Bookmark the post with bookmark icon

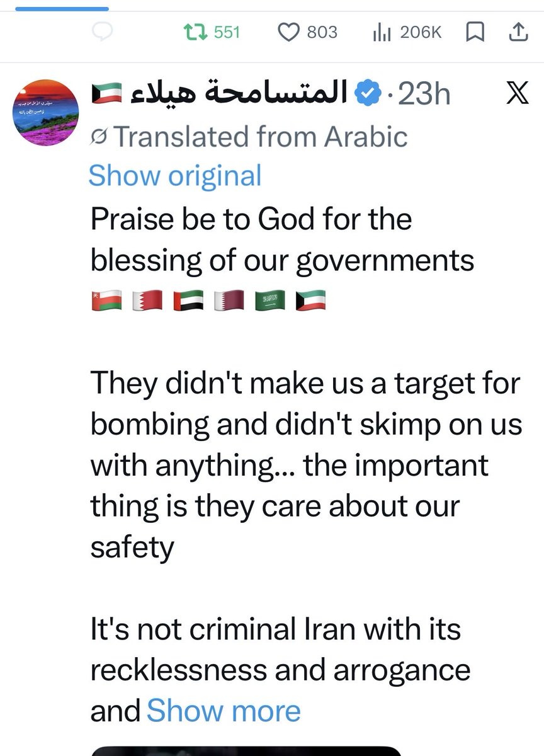tap(474, 32)
